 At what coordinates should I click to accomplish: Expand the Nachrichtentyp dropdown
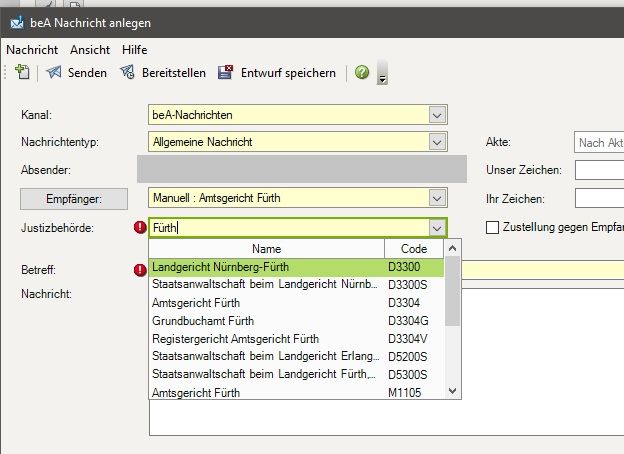click(437, 142)
